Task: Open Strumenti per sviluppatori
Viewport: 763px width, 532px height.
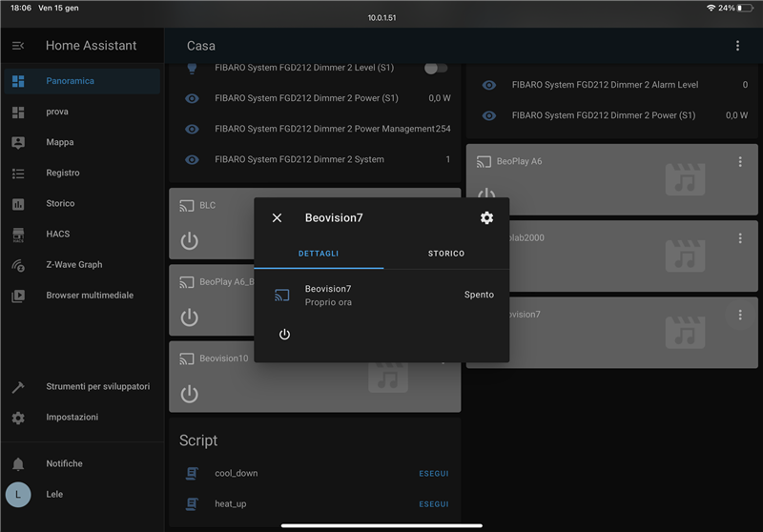Action: coord(97,386)
